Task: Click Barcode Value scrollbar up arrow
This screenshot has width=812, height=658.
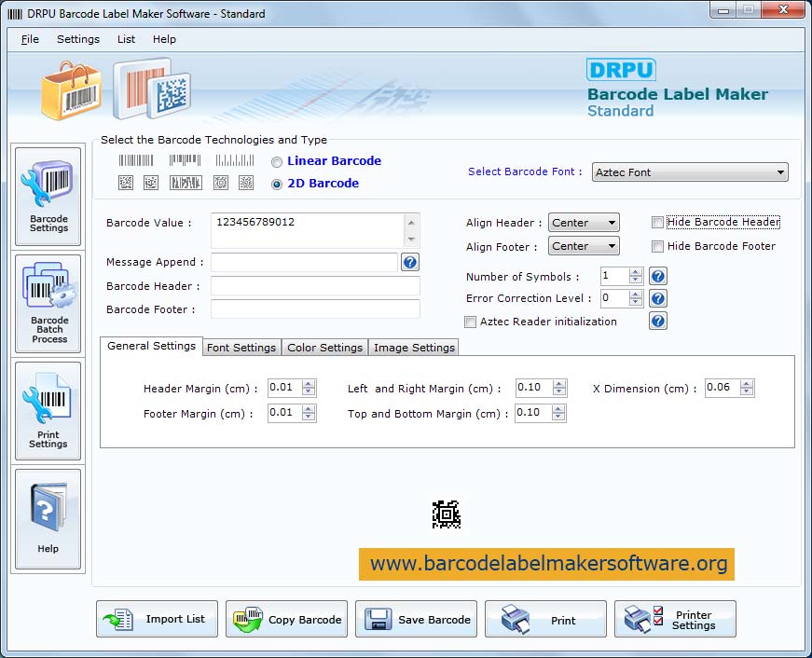Action: point(411,222)
